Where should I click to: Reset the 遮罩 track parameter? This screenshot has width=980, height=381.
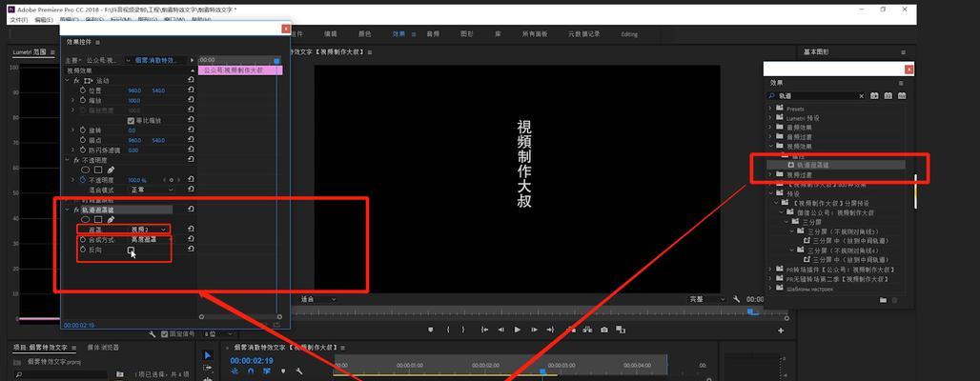191,230
